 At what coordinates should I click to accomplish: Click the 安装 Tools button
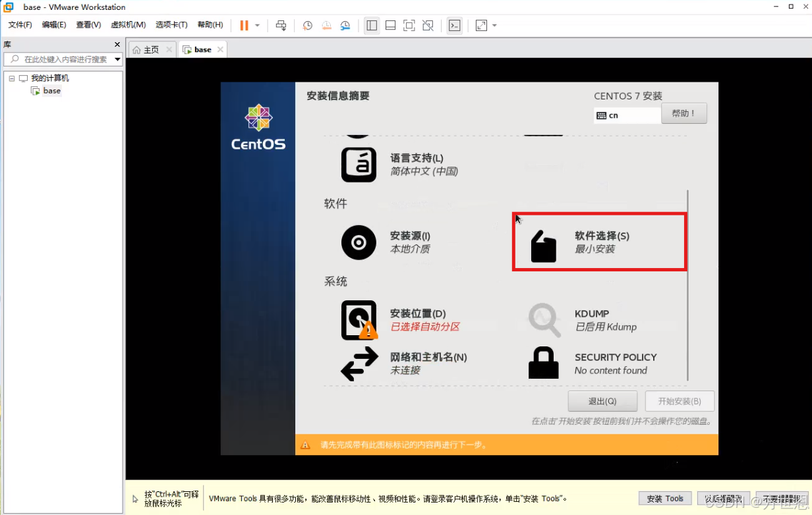pos(665,499)
